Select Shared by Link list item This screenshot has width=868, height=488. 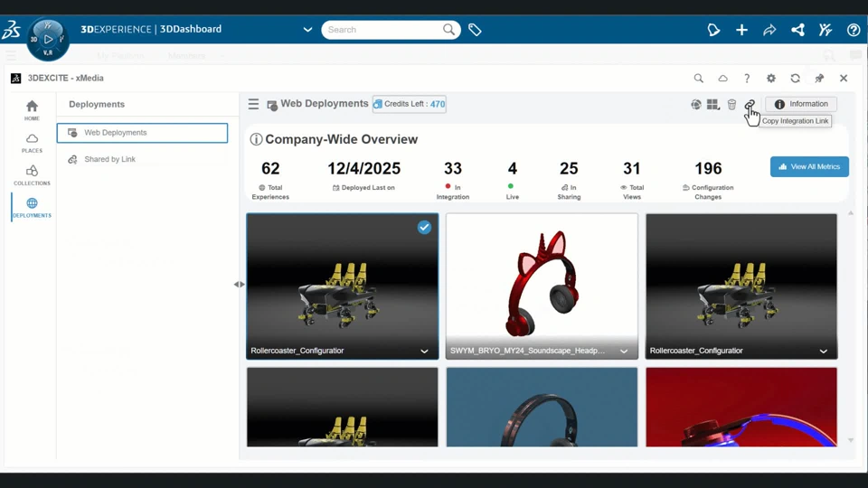(x=142, y=159)
